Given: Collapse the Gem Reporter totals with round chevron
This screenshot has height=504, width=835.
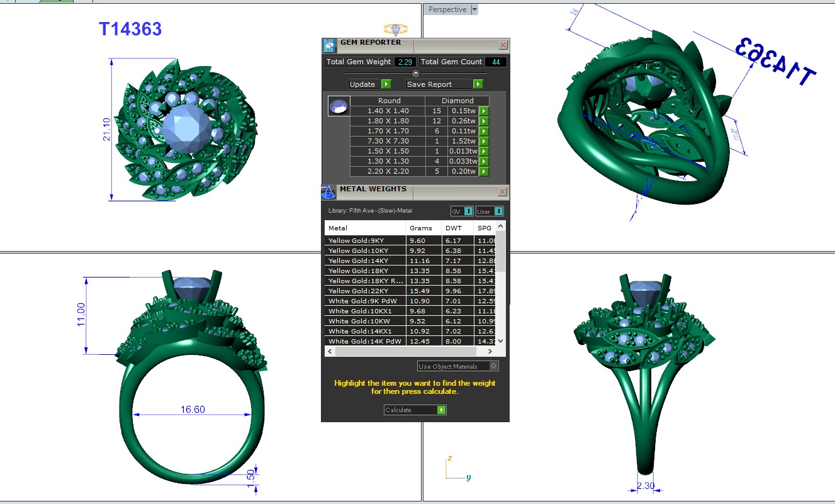Looking at the screenshot, I should coord(415,73).
